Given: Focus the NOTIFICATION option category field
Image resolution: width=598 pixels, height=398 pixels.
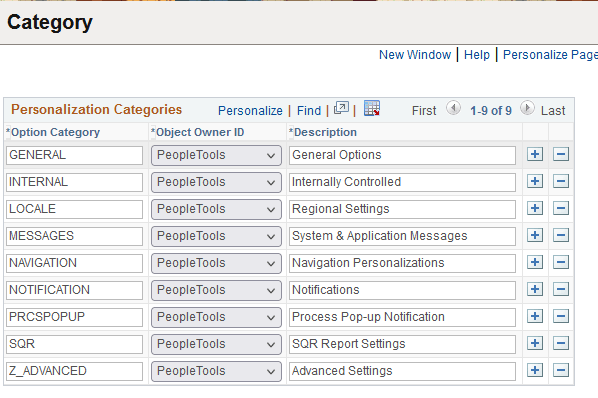Looking at the screenshot, I should (74, 290).
